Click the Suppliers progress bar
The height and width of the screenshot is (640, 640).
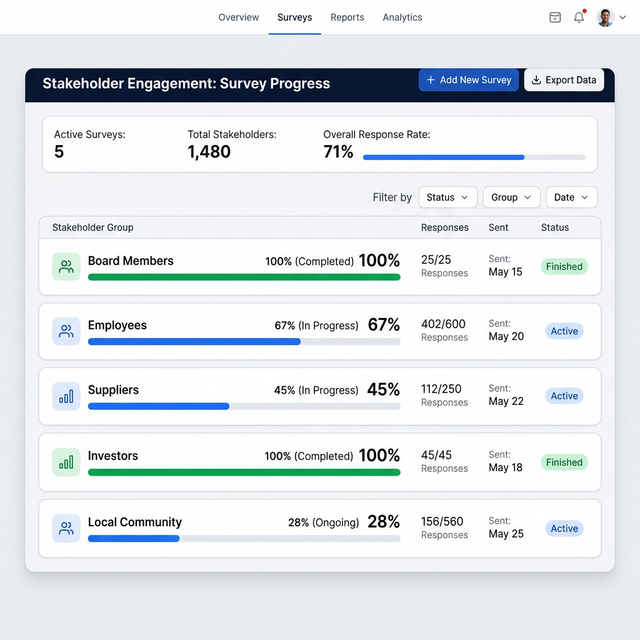244,406
